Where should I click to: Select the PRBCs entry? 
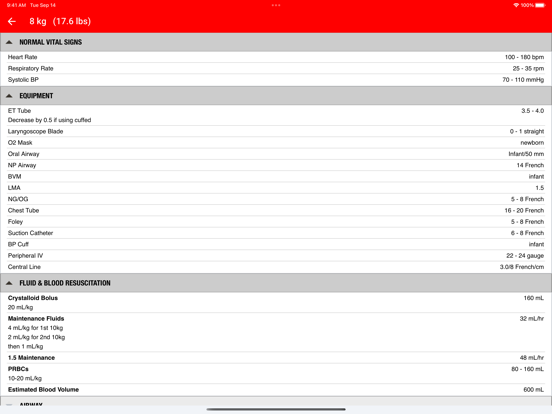[x=276, y=374]
